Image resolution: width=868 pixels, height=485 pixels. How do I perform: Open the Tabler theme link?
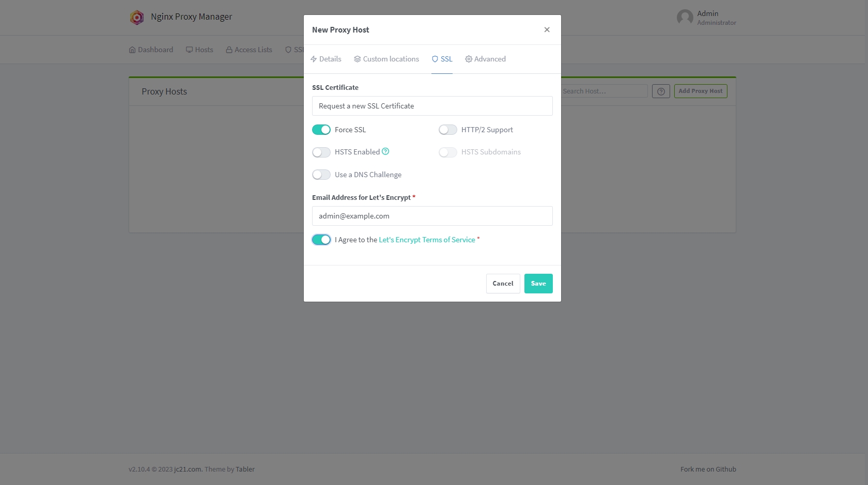click(x=245, y=470)
